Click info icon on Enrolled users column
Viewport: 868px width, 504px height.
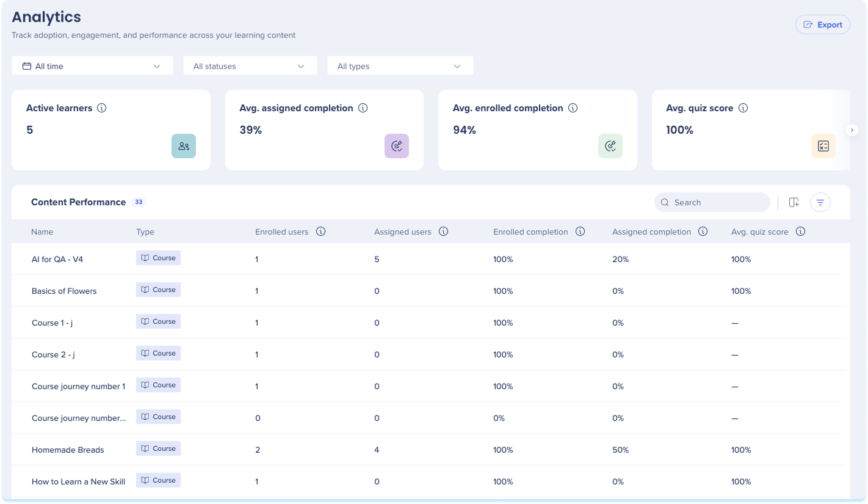click(x=321, y=232)
